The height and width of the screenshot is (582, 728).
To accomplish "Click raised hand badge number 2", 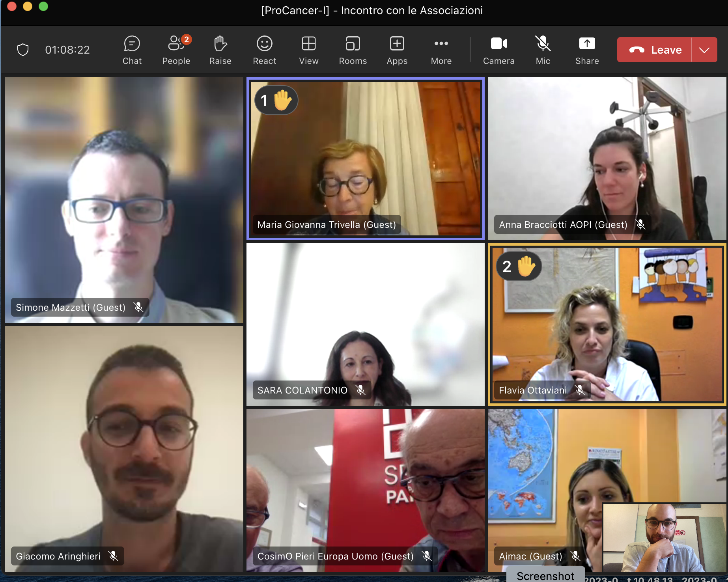I will point(519,266).
